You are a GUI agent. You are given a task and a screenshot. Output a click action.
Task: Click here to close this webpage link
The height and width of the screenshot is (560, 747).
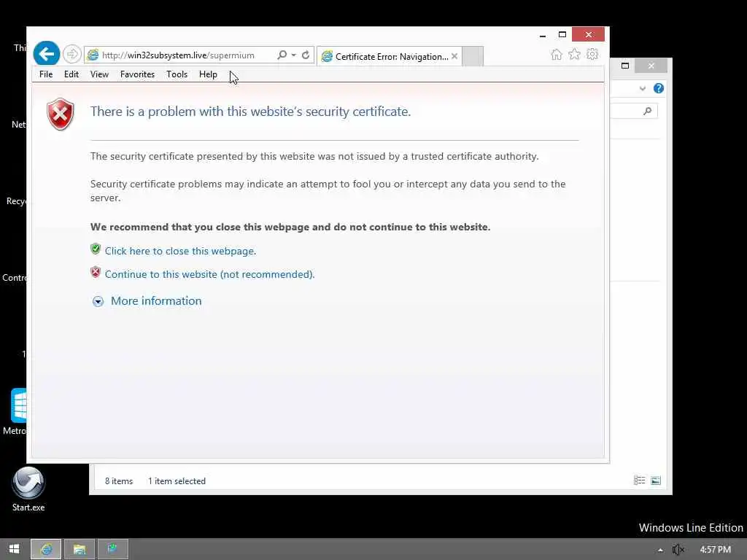(180, 251)
